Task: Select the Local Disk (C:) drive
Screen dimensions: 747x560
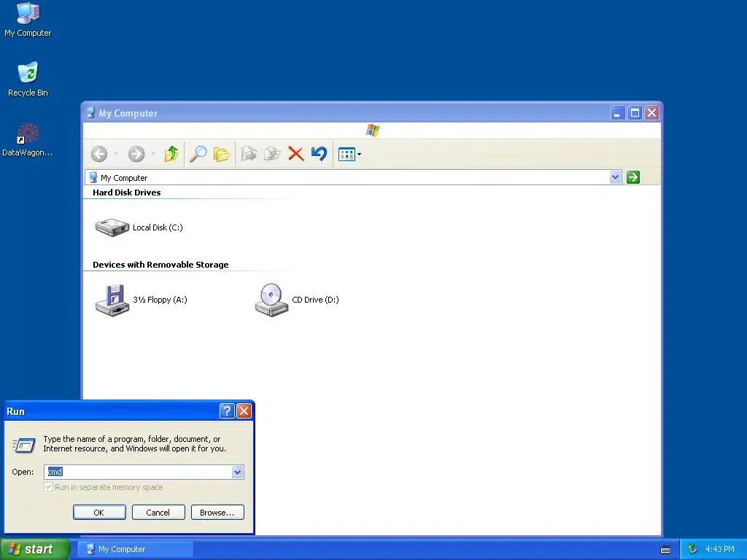Action: point(139,227)
